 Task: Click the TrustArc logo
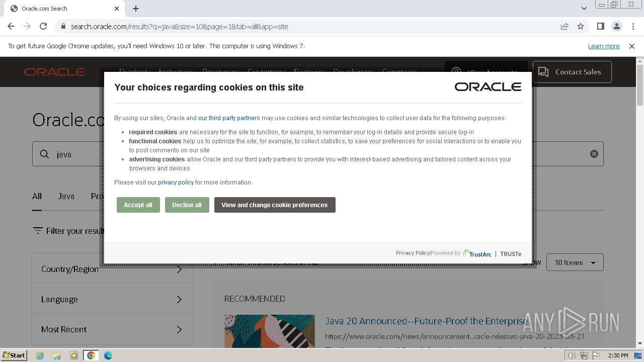477,253
